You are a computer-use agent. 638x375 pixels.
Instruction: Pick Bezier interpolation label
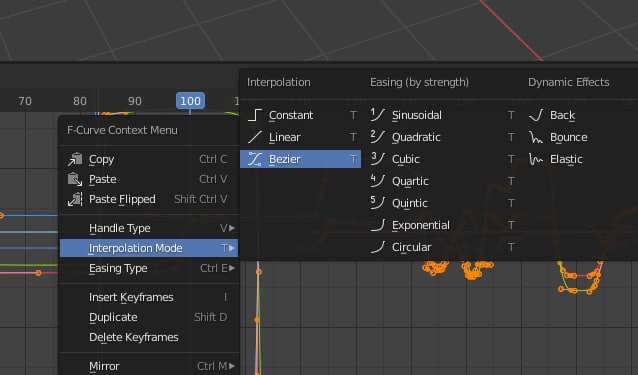coord(284,159)
